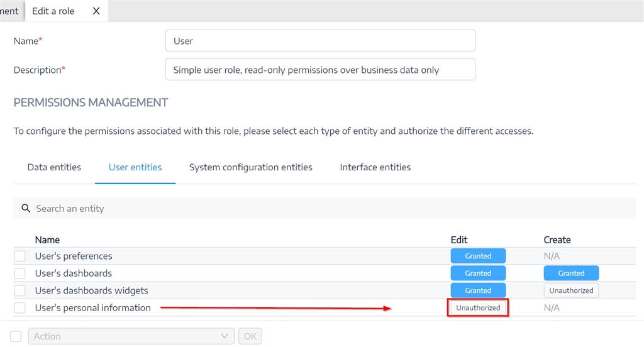
Task: Click the Name column header
Action: click(x=47, y=240)
